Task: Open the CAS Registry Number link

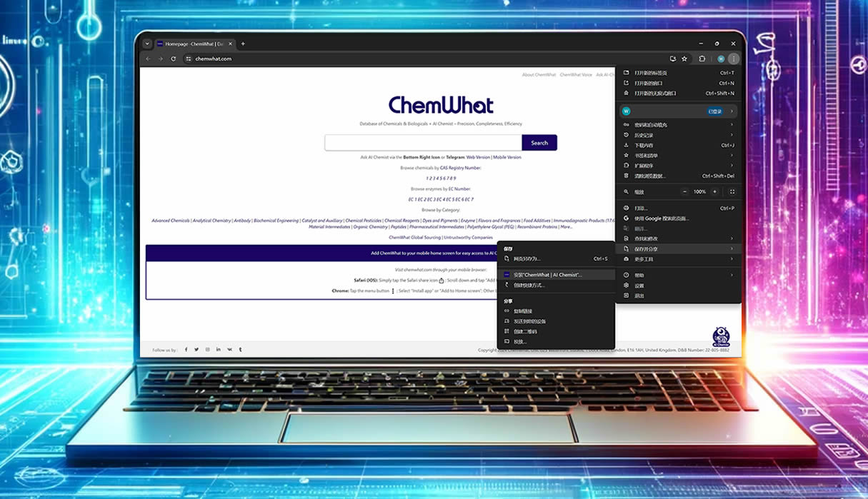Action: click(x=460, y=168)
